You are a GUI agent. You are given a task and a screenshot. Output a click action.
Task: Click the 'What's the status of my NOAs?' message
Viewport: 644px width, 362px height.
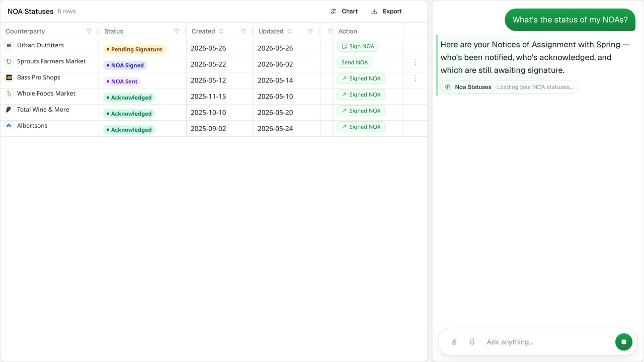(570, 20)
